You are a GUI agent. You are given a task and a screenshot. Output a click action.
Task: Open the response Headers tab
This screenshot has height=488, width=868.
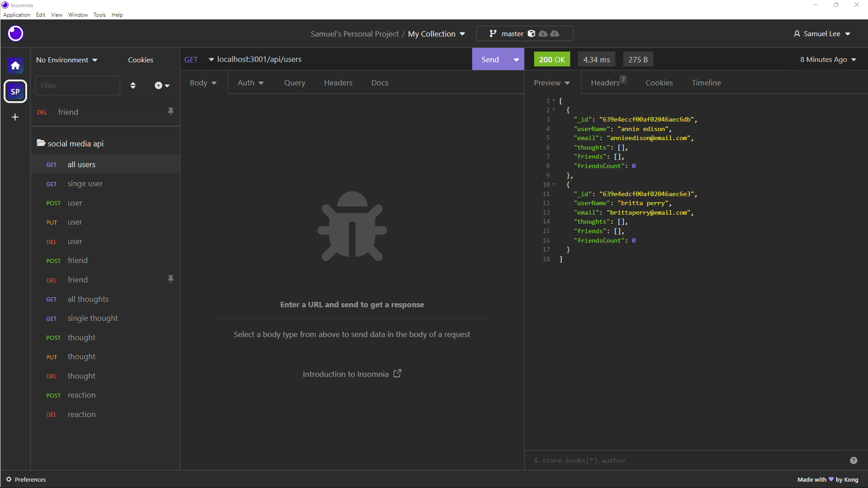(x=608, y=82)
